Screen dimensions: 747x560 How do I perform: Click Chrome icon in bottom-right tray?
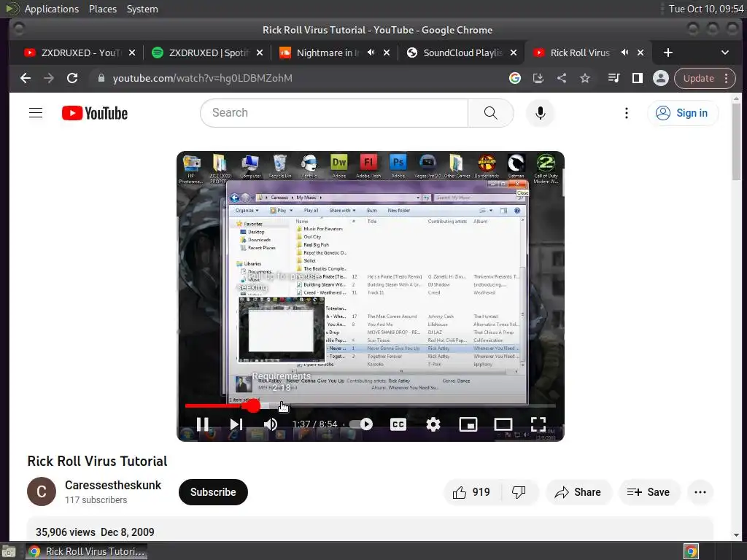(691, 551)
